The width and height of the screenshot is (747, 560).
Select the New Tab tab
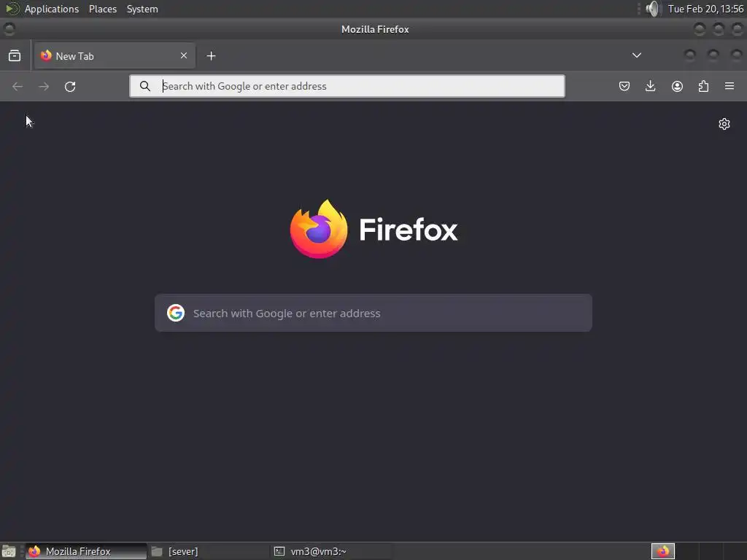tap(115, 55)
